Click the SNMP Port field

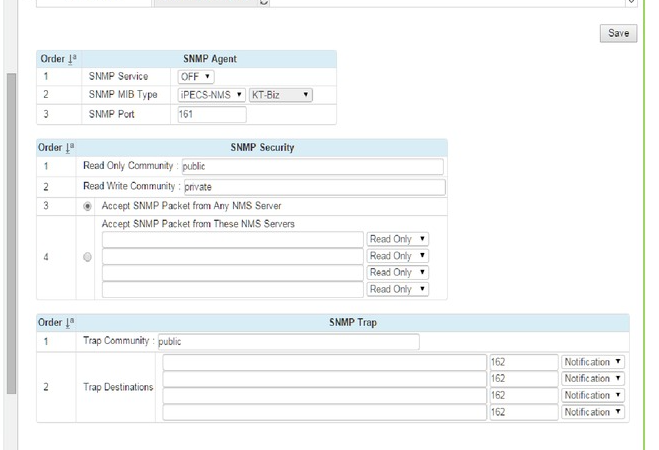click(x=212, y=114)
